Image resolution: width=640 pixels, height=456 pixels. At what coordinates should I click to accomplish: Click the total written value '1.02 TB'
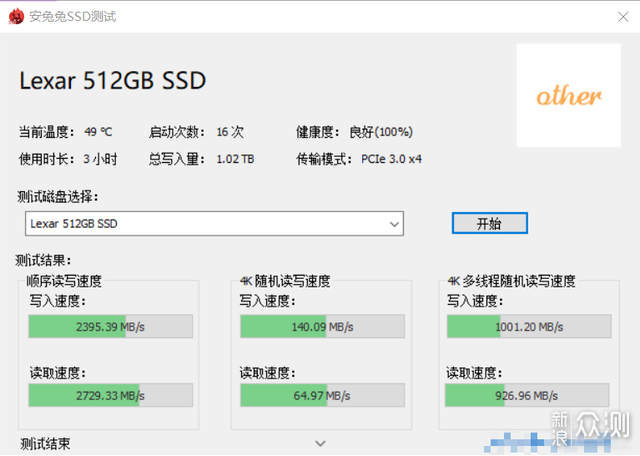click(x=235, y=159)
